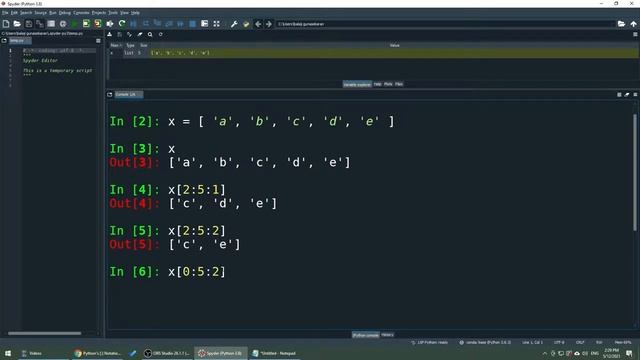Viewport: 640px width, 360px height.
Task: Open the View menu
Action: point(124,13)
